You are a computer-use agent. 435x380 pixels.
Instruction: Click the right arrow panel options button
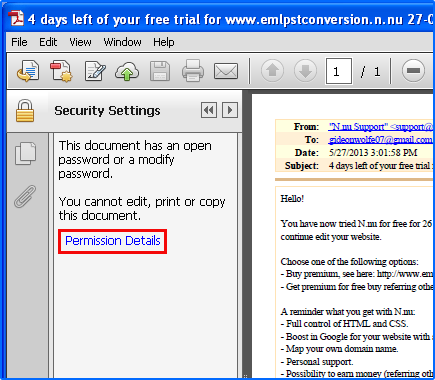tap(230, 110)
